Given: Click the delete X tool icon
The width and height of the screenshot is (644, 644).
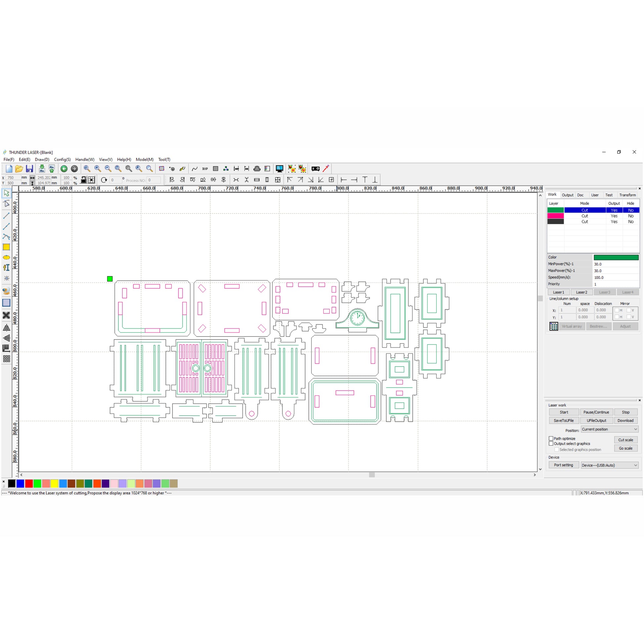Looking at the screenshot, I should click(x=6, y=315).
